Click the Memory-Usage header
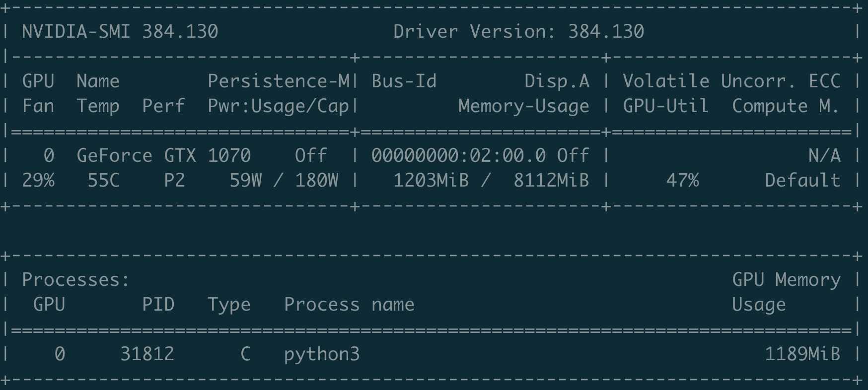Image resolution: width=868 pixels, height=390 pixels. tap(524, 106)
